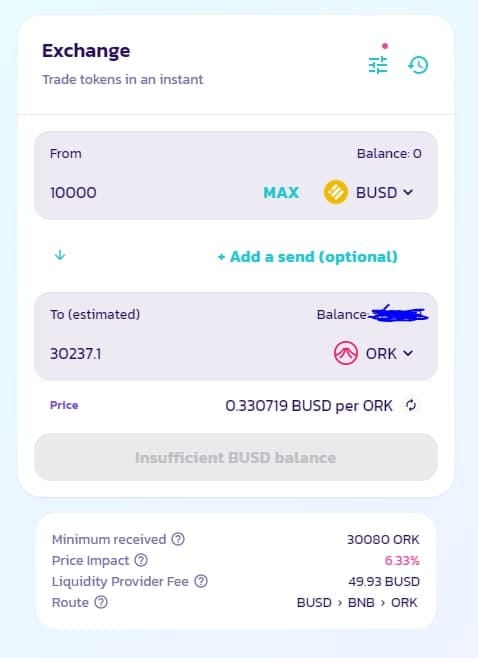Click the BUSD › BNB › ORK route

pos(357,603)
